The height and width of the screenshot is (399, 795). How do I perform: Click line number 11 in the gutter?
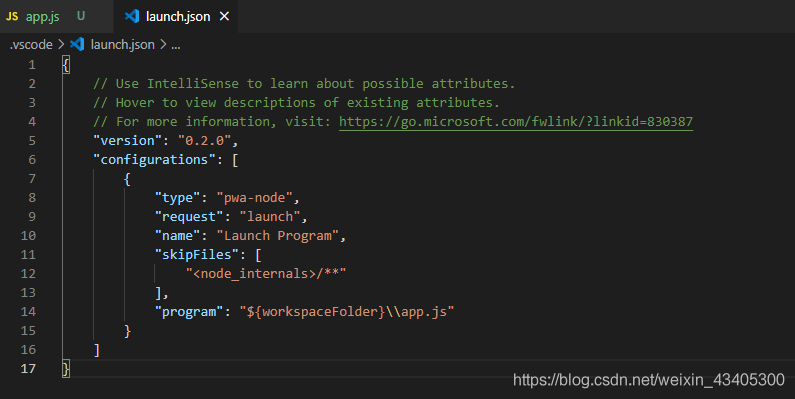(28, 255)
